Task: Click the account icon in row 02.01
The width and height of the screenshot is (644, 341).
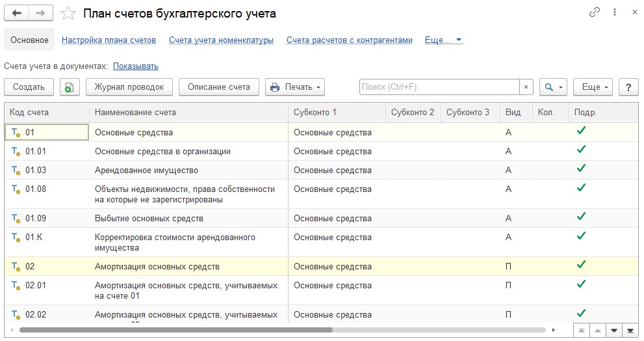Action: 16,286
